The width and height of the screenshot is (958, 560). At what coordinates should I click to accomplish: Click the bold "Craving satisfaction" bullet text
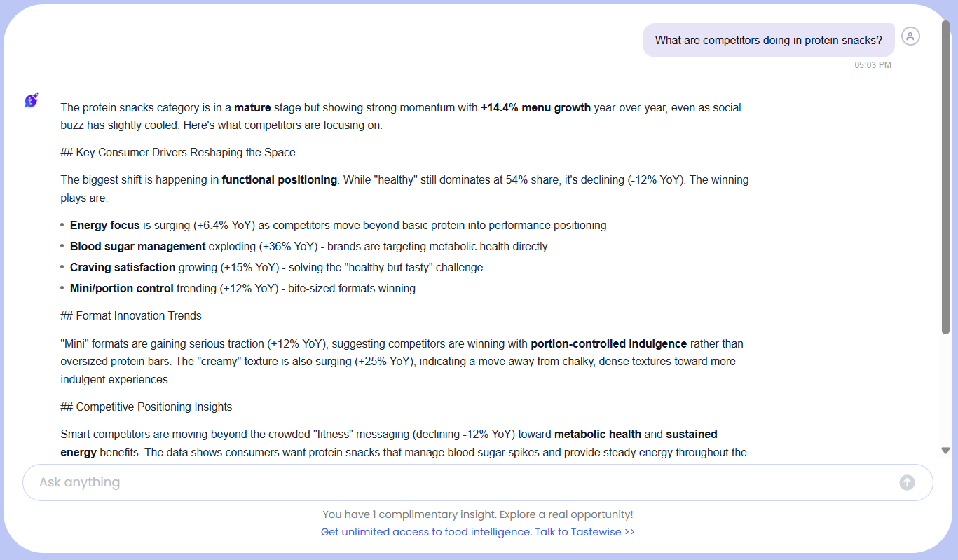coord(123,267)
